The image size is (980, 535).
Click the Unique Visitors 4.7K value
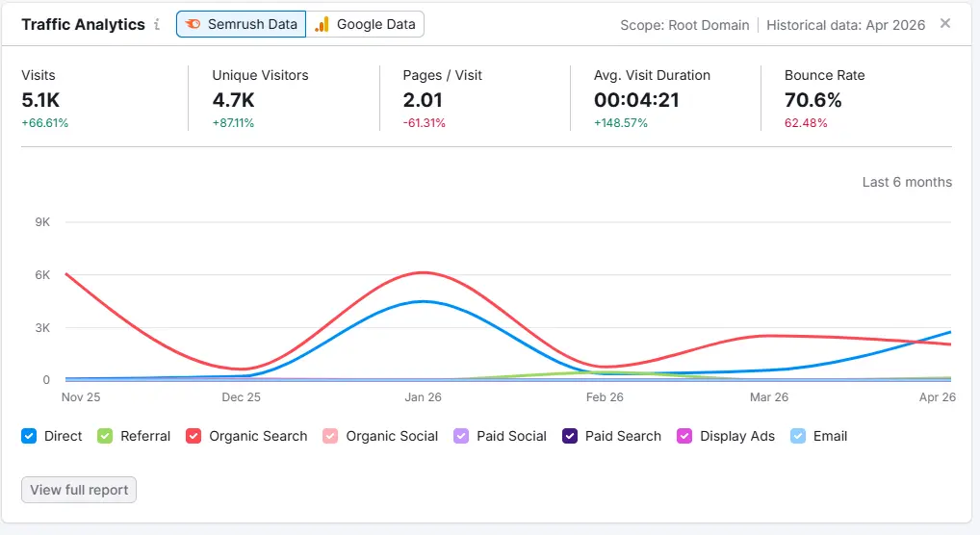(x=233, y=100)
